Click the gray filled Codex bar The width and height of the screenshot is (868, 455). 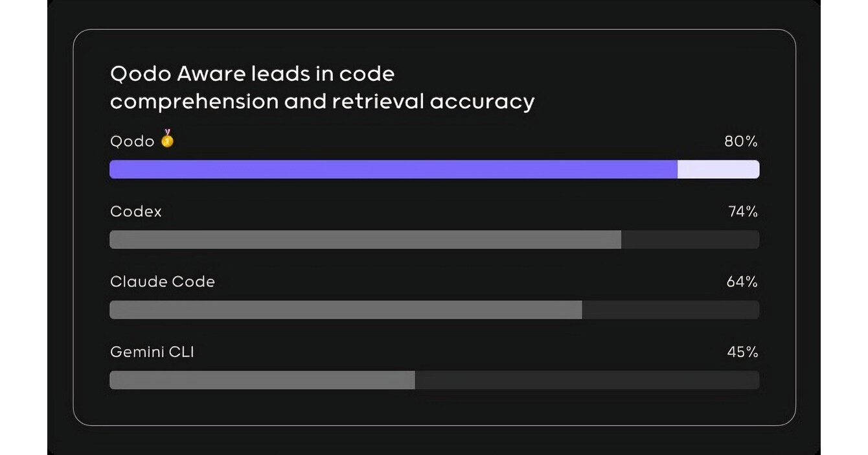point(365,240)
